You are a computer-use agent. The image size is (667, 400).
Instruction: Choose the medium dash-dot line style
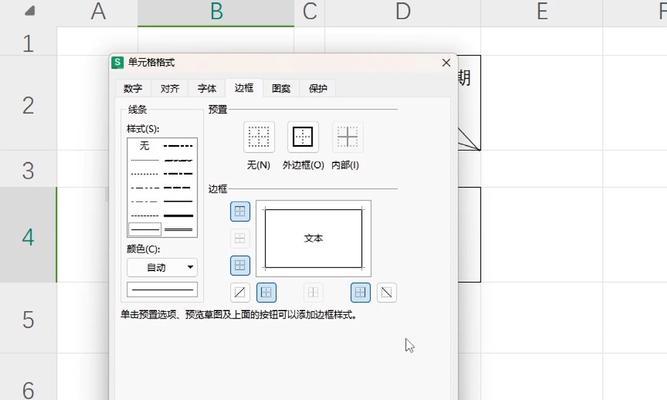[179, 174]
